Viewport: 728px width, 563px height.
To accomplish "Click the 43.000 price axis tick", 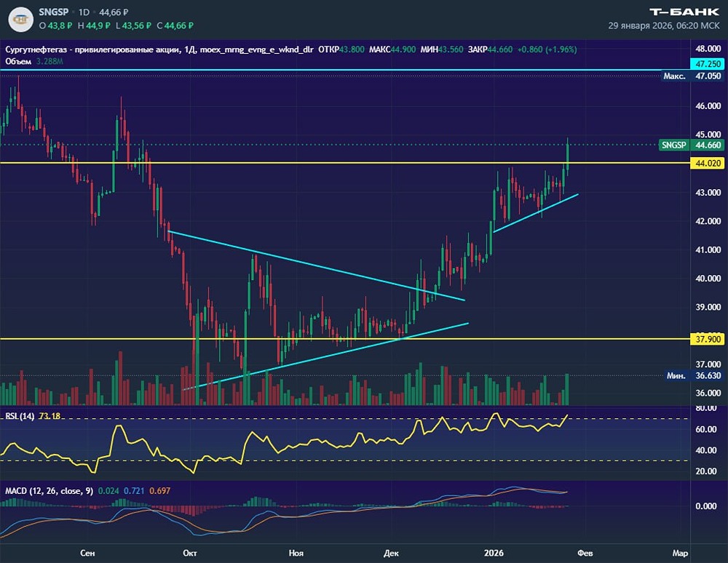I will [708, 193].
